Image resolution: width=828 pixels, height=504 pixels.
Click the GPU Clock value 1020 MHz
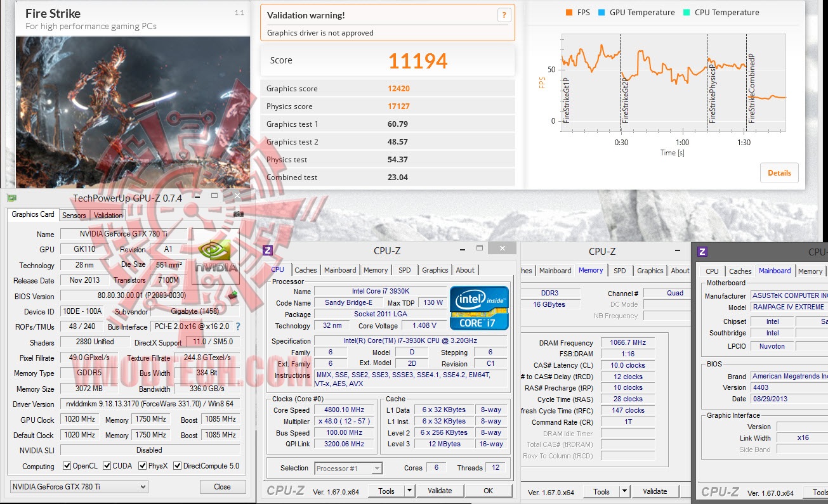(x=81, y=419)
